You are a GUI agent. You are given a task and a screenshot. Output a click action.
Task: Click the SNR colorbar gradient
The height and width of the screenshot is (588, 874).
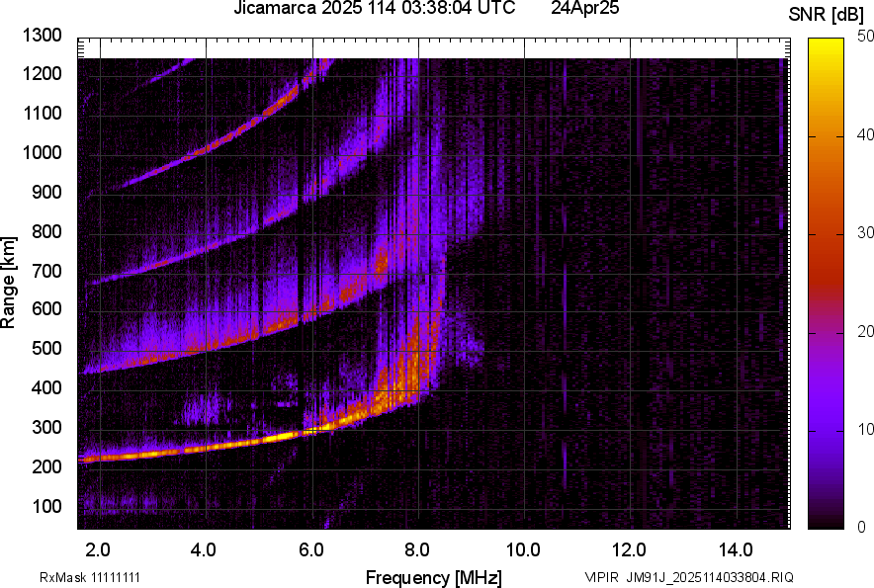click(x=827, y=284)
